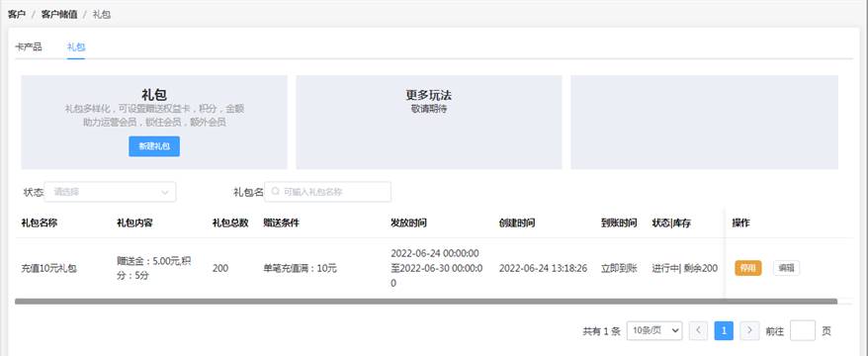Click the 前往 page number input box
This screenshot has width=868, height=356.
(x=802, y=330)
